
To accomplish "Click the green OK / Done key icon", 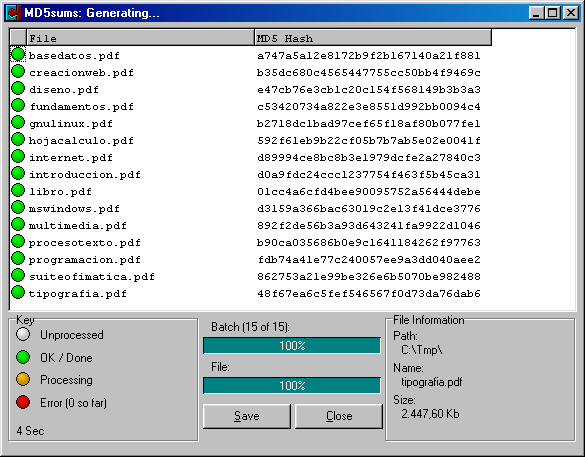I will tap(23, 357).
